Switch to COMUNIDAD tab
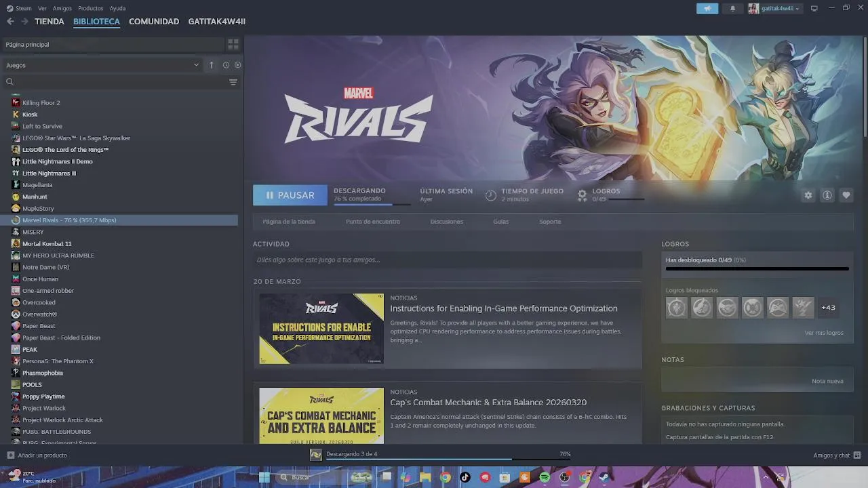The height and width of the screenshot is (488, 868). tap(154, 22)
